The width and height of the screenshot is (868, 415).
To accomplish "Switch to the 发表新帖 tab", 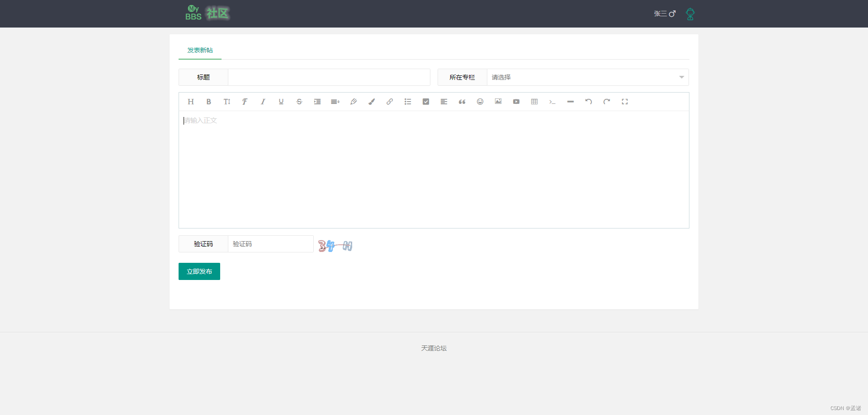I will (x=200, y=50).
